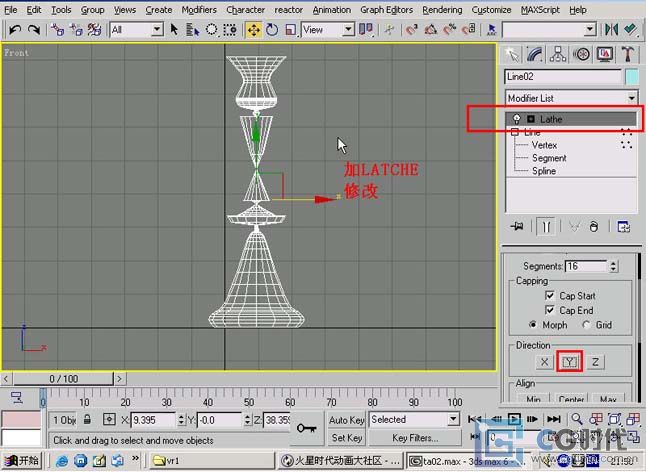646x472 pixels.
Task: Open the Graph Editors menu
Action: 386,9
